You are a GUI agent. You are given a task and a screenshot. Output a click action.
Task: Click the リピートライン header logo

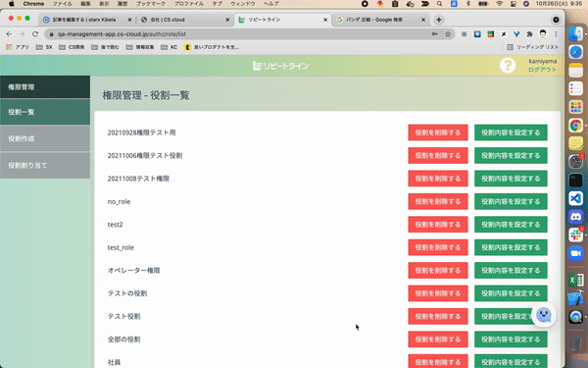[281, 66]
